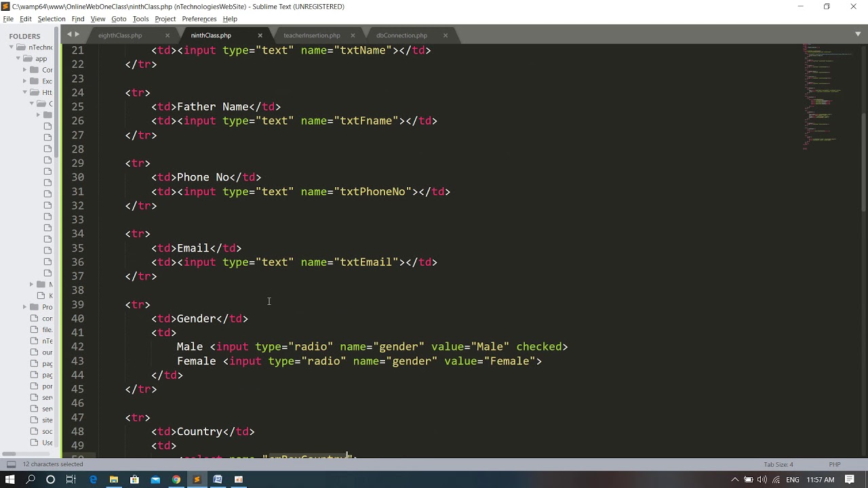
Task: Click ENG language indicator in taskbar
Action: click(792, 480)
